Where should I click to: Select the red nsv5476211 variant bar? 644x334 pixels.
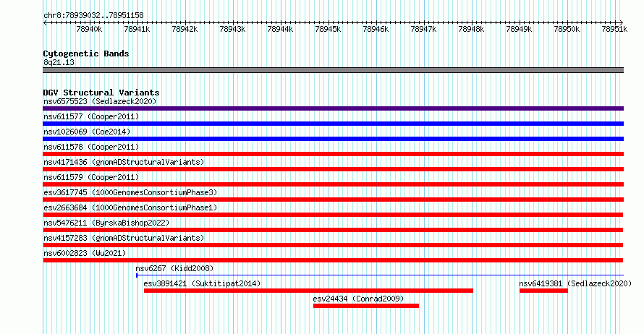333,230
